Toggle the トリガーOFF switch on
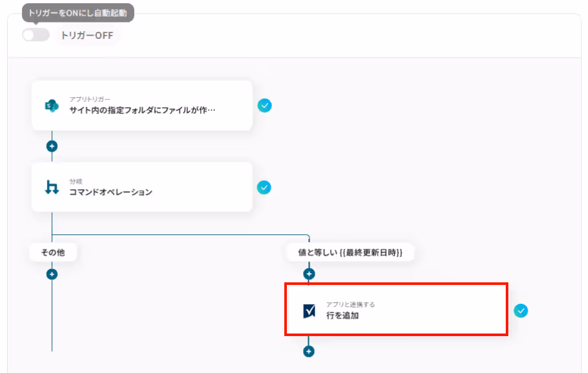The image size is (588, 373). pyautogui.click(x=36, y=35)
